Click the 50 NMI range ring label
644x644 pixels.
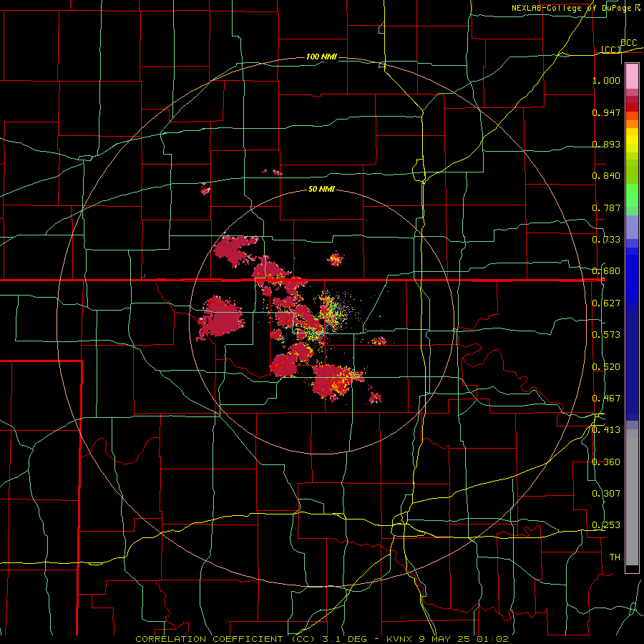click(x=321, y=190)
